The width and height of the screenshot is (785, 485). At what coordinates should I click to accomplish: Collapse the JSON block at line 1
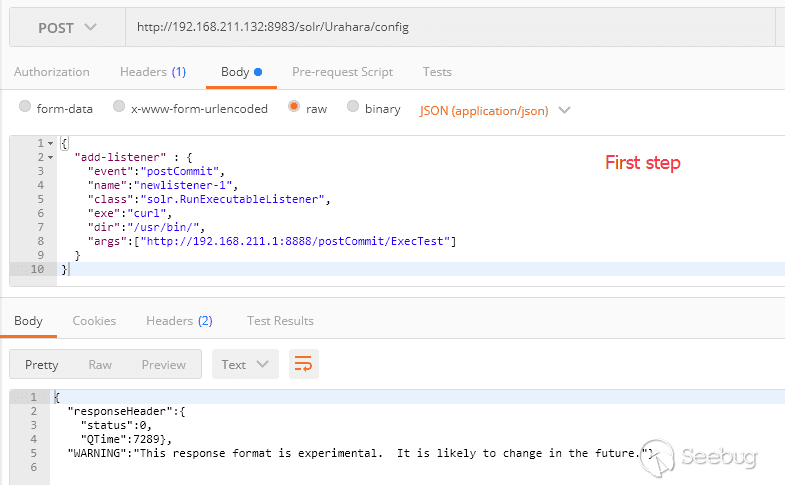pyautogui.click(x=51, y=144)
